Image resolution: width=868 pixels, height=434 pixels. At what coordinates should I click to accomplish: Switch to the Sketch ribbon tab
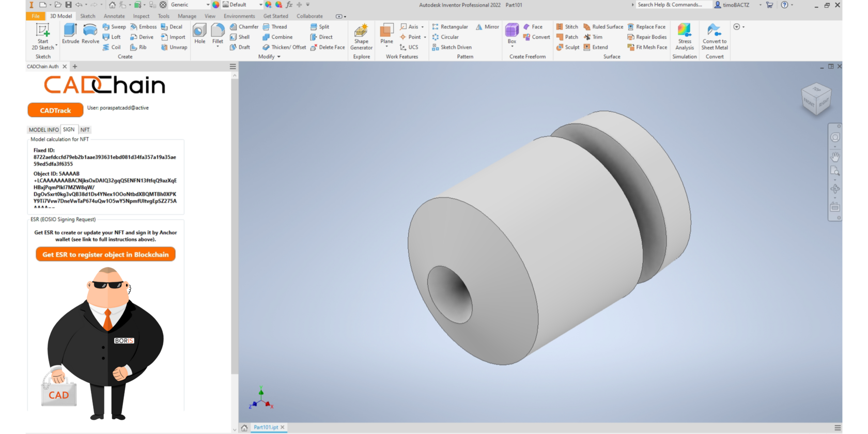(x=88, y=16)
